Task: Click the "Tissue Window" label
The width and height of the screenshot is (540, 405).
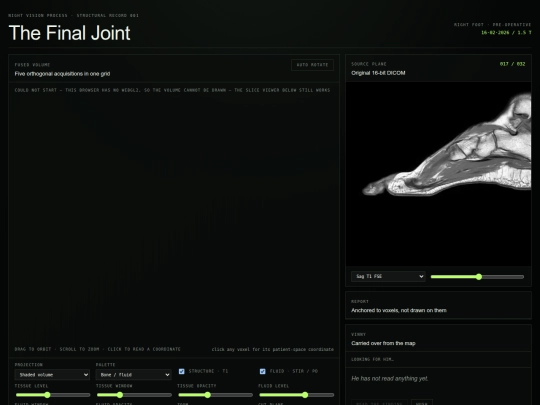Action: [x=114, y=386]
